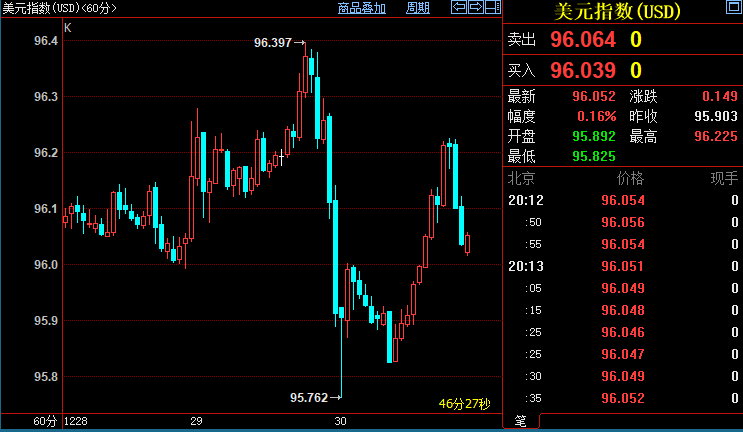Toggle the split panel layout icon
The height and width of the screenshot is (432, 743).
(492, 8)
